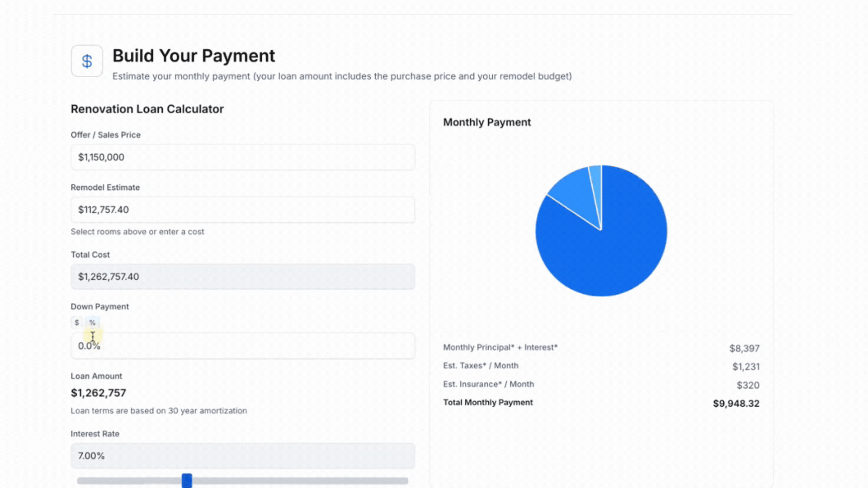The height and width of the screenshot is (488, 868).
Task: Select the Offer / Sales Price input field
Action: 243,157
